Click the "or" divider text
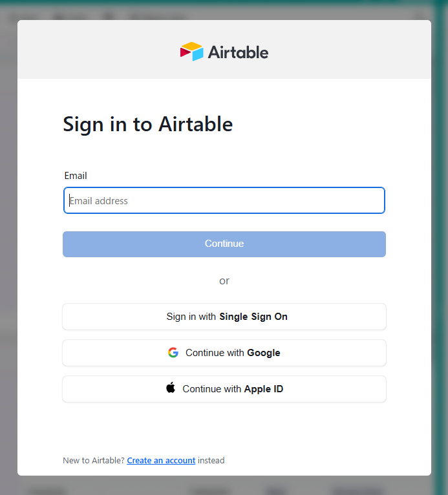The height and width of the screenshot is (495, 448). click(224, 281)
